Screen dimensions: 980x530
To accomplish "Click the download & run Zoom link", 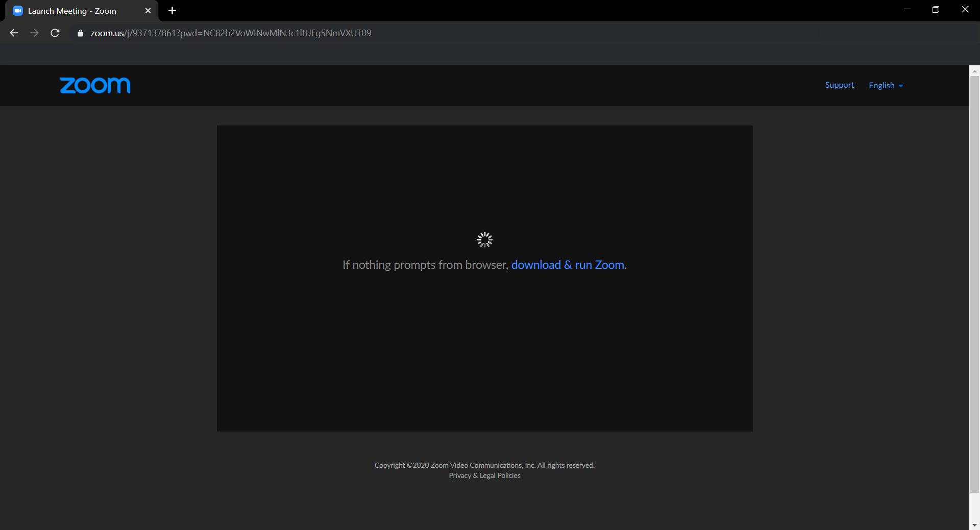I will click(x=568, y=265).
